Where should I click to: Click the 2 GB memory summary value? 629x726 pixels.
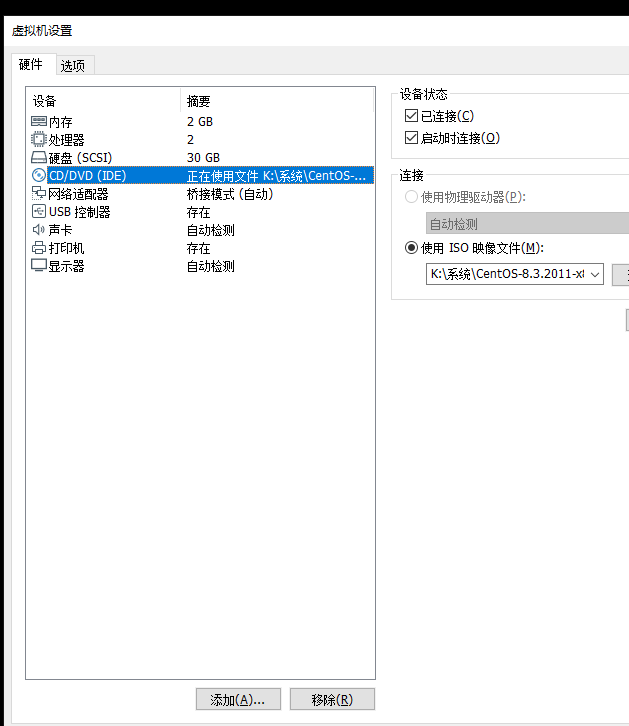pyautogui.click(x=200, y=122)
